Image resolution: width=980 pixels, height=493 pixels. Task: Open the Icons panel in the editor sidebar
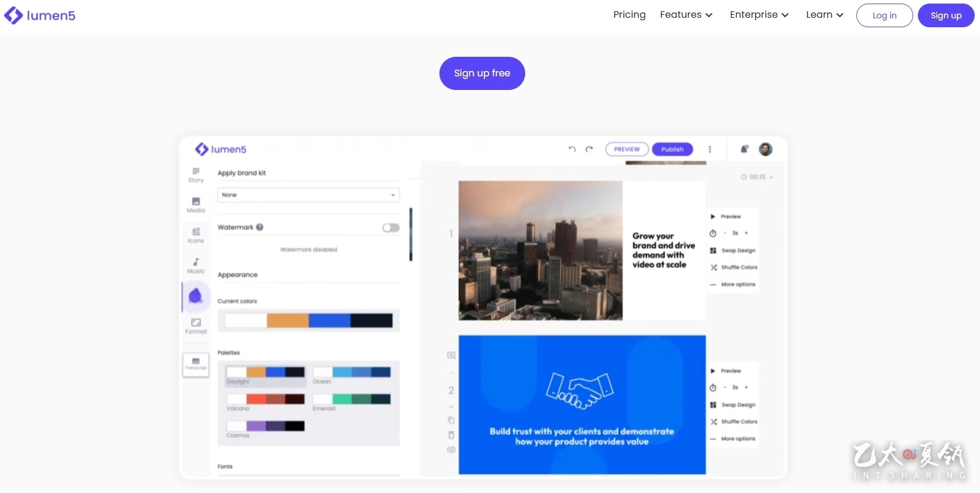point(196,236)
